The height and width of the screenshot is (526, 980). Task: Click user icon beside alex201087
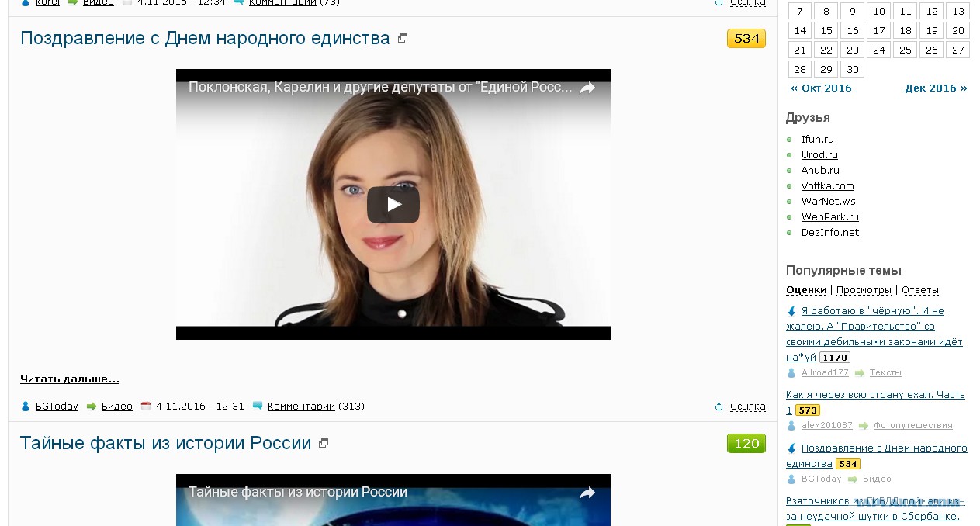click(791, 426)
